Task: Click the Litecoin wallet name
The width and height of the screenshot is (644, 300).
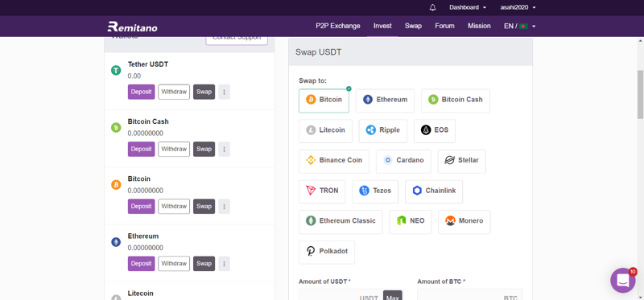Action: tap(140, 294)
